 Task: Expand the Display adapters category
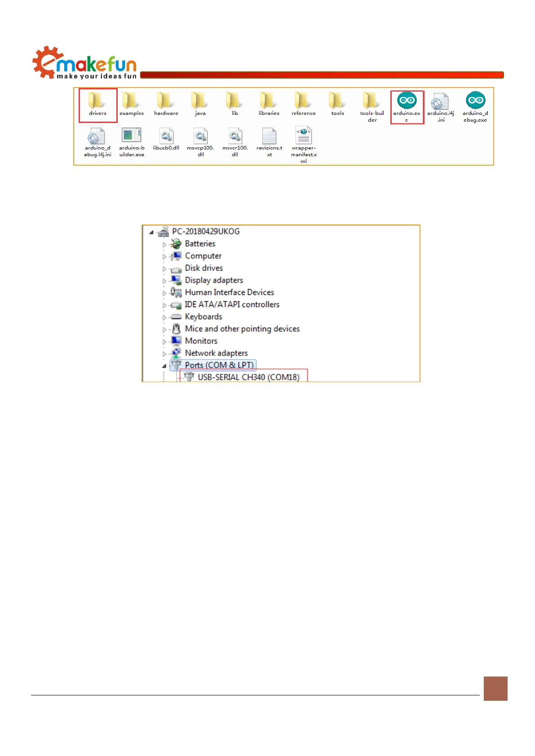coord(164,281)
